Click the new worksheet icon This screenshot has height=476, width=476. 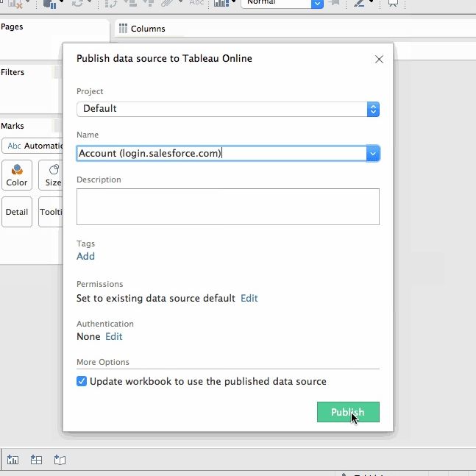point(13,460)
